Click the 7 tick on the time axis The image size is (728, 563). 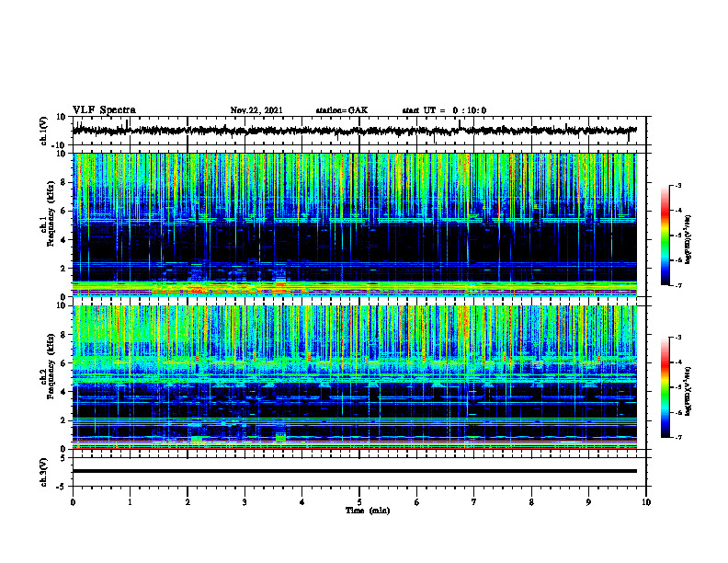pyautogui.click(x=474, y=502)
